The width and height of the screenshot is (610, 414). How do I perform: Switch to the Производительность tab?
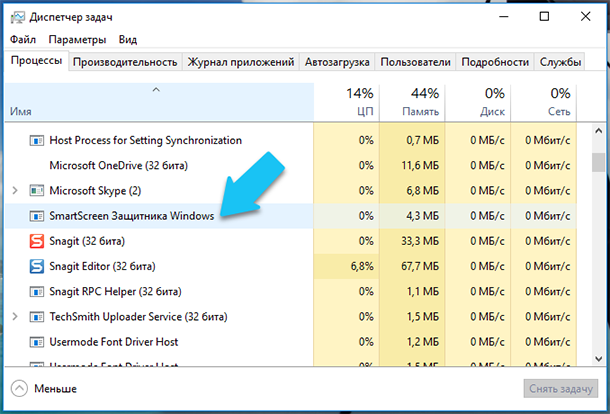coord(125,62)
